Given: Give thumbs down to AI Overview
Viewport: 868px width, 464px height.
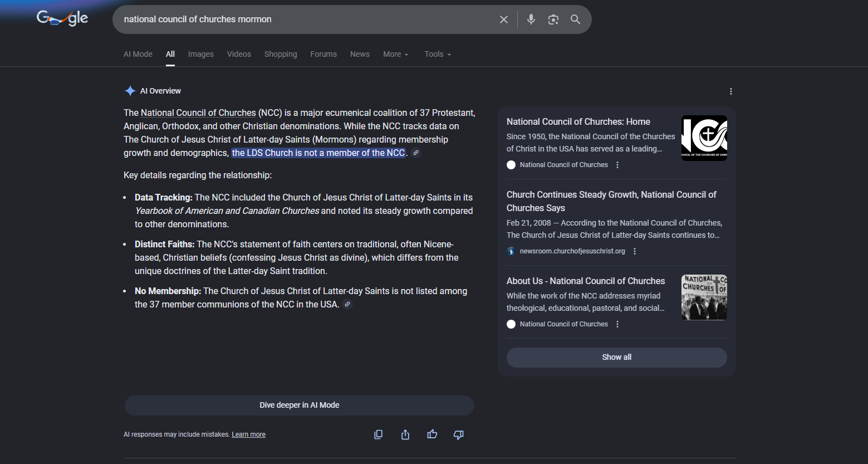Looking at the screenshot, I should pos(459,434).
